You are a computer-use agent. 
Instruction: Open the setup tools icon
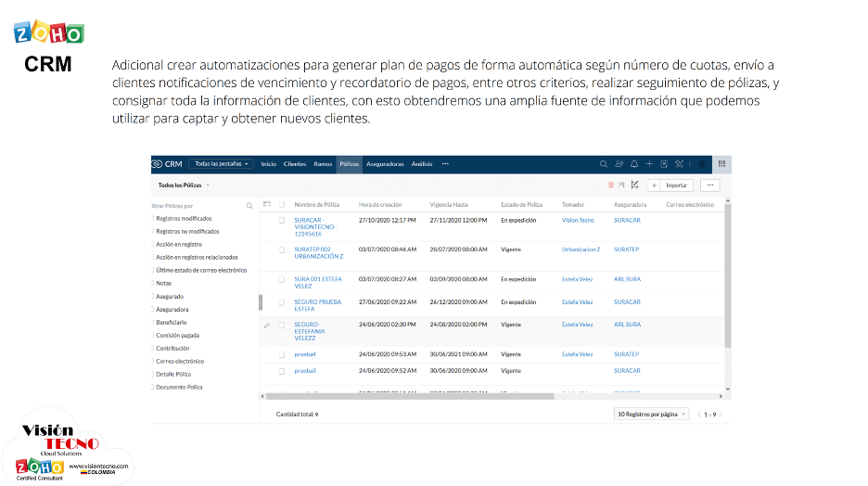pyautogui.click(x=679, y=164)
